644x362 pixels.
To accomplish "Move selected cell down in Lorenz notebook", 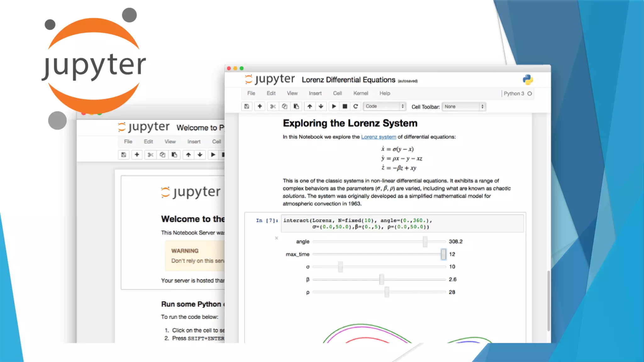I will tap(321, 106).
